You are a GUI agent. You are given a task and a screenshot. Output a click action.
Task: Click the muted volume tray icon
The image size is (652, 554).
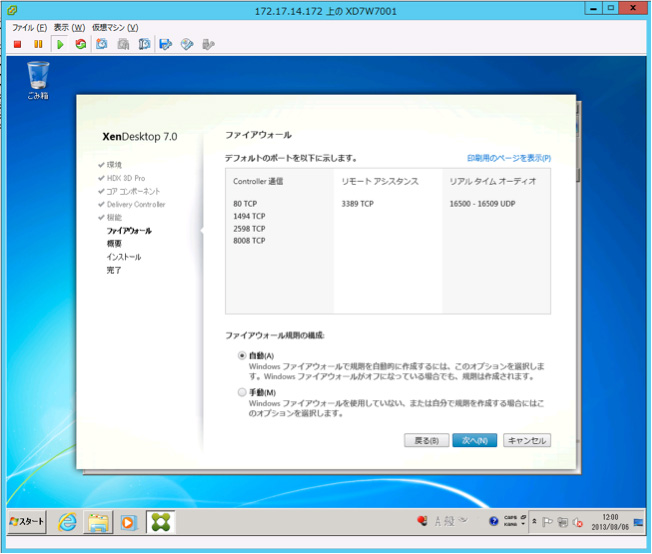578,522
